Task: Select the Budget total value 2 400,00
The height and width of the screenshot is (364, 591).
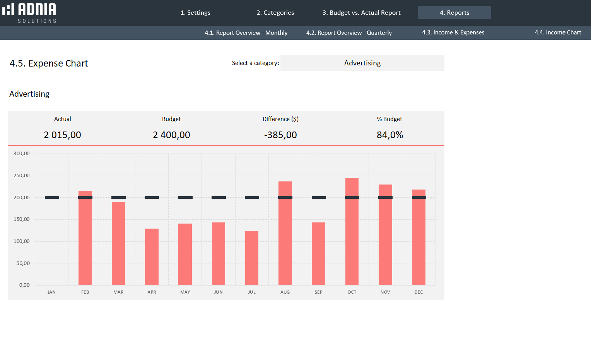Action: [171, 135]
